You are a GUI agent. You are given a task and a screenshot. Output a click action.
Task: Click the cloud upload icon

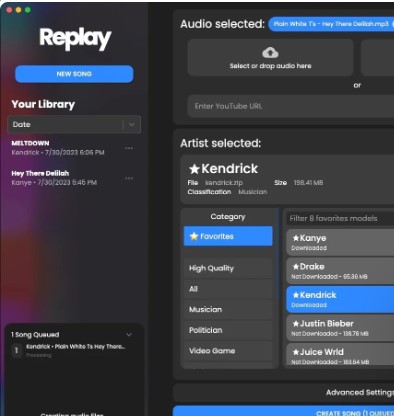pos(270,53)
